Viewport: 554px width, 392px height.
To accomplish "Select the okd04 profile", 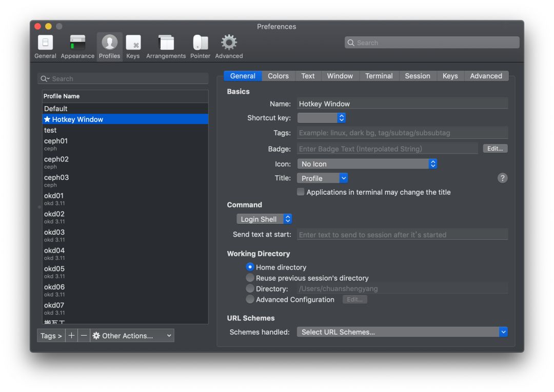I will pyautogui.click(x=125, y=254).
